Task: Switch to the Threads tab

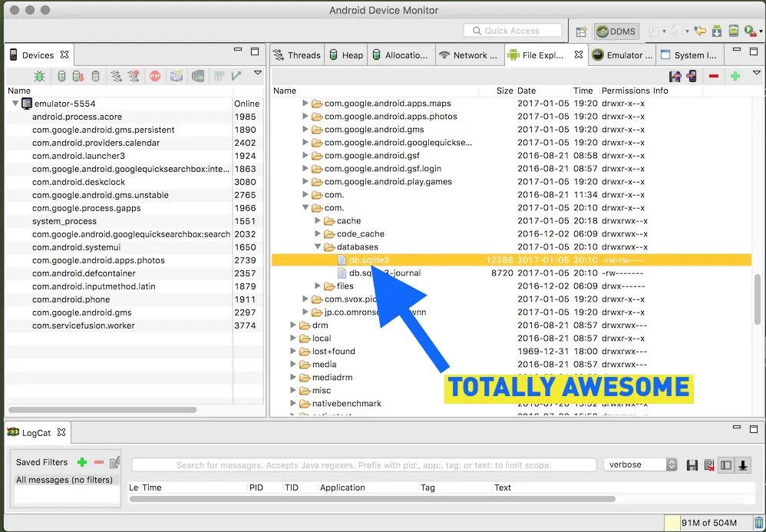Action: point(296,55)
